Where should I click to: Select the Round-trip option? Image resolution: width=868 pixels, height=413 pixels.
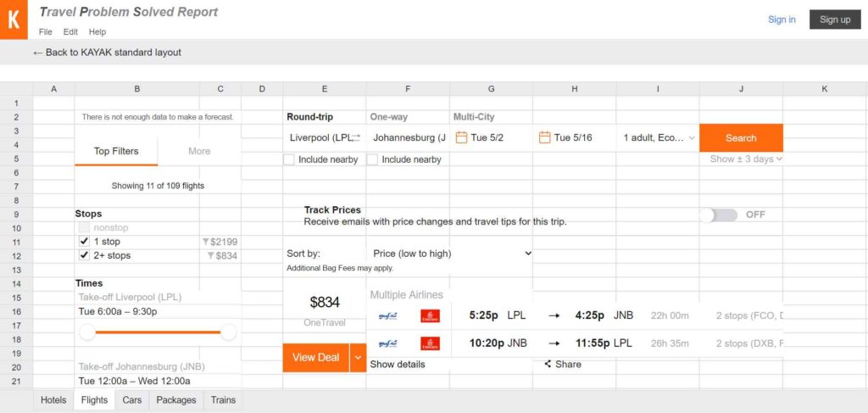point(310,117)
